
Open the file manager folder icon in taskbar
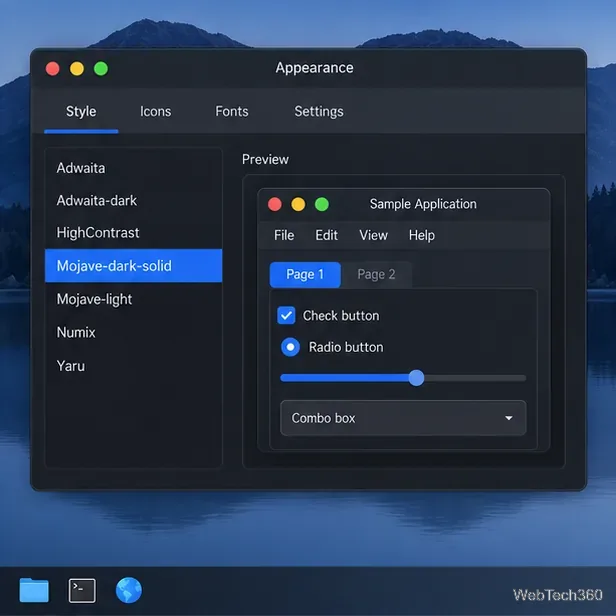coord(34,590)
